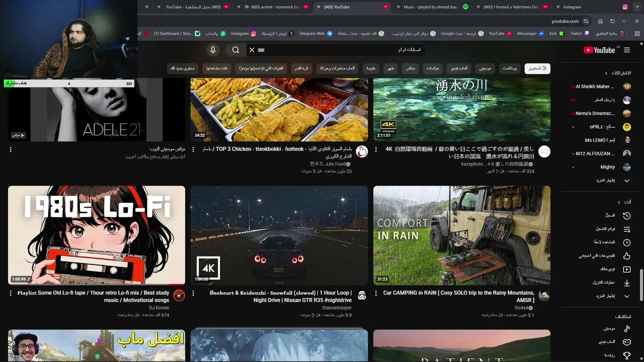Open kazephoto channel avatar
644x362 pixels.
pyautogui.click(x=544, y=151)
